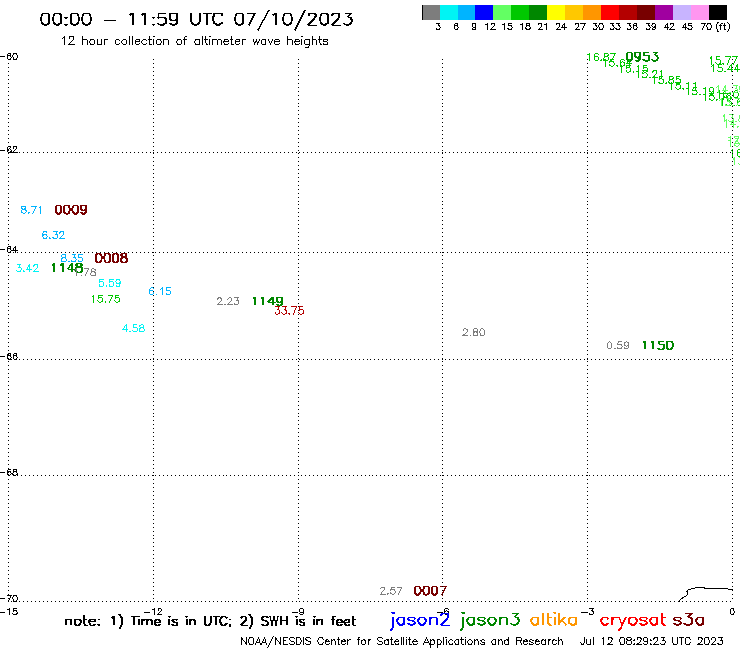Click the wave height value 3.42

click(27, 268)
